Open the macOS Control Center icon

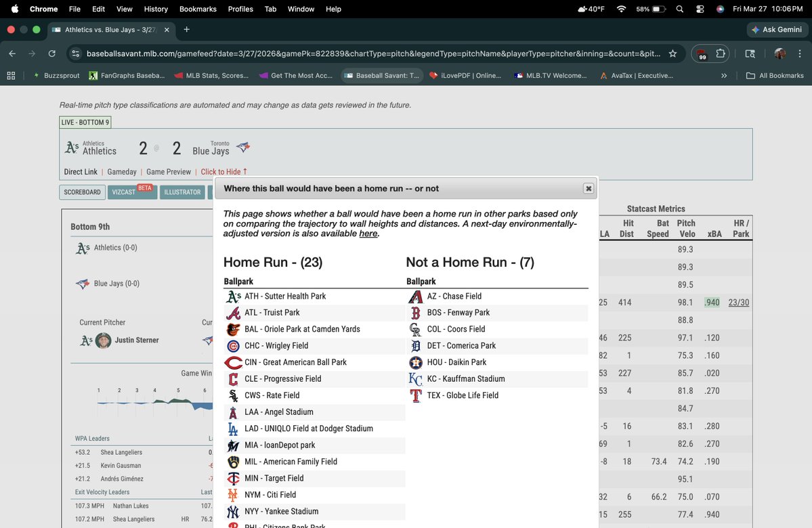(x=700, y=9)
